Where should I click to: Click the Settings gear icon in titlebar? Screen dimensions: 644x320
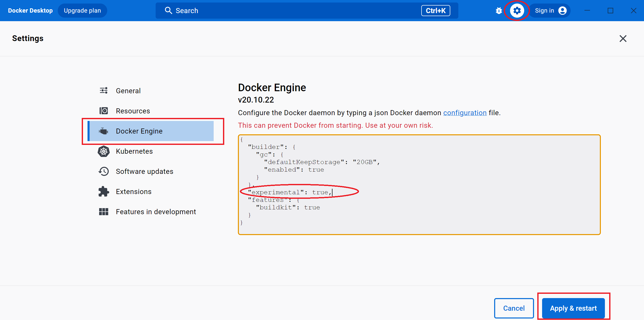[517, 11]
